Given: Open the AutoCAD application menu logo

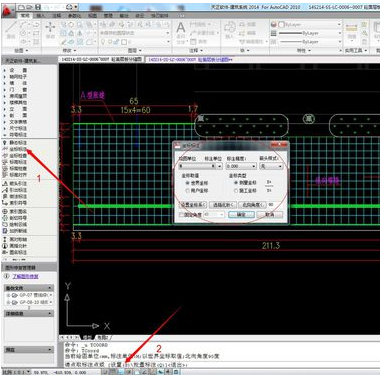Looking at the screenshot, I should [x=8, y=11].
